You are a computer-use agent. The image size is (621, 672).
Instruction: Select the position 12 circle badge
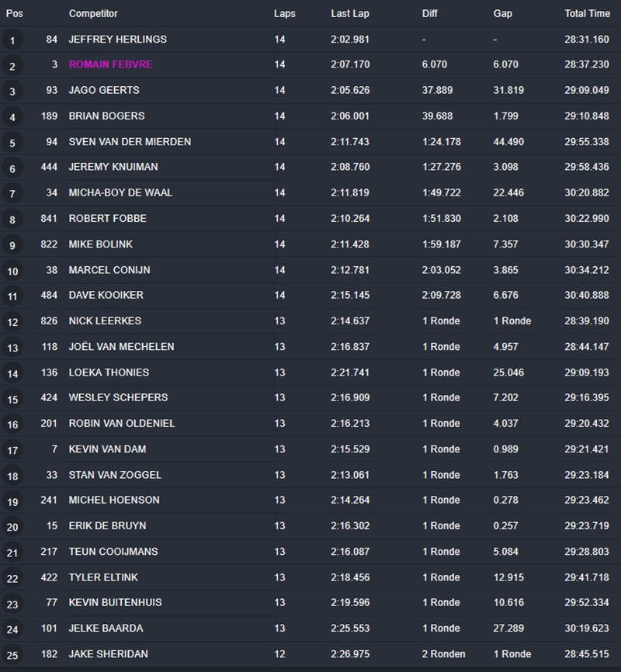tap(12, 322)
